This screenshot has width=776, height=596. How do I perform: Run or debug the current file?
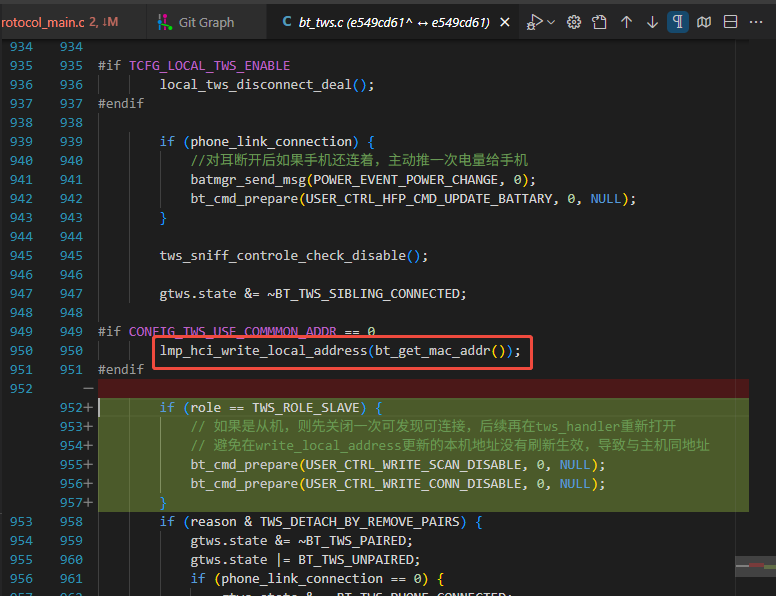coord(534,22)
